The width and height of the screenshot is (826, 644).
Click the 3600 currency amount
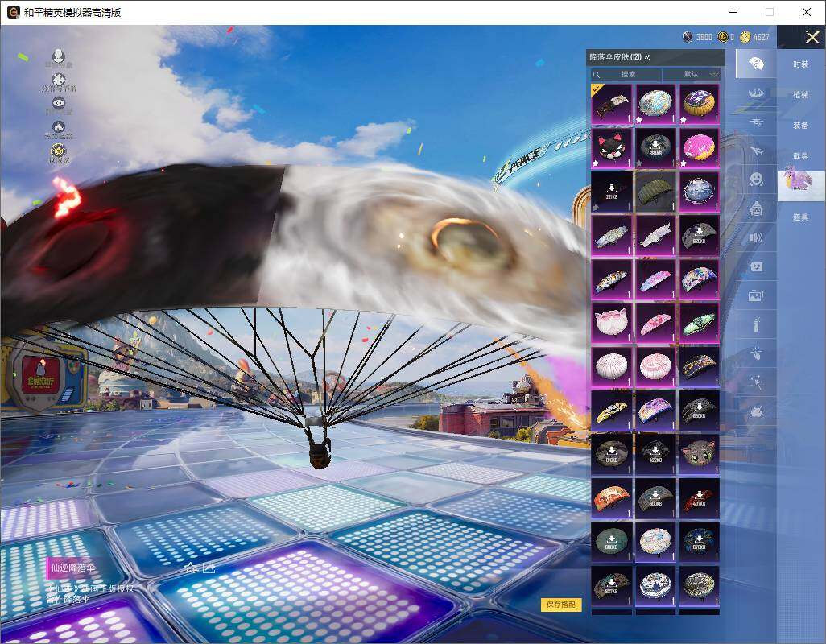point(704,37)
